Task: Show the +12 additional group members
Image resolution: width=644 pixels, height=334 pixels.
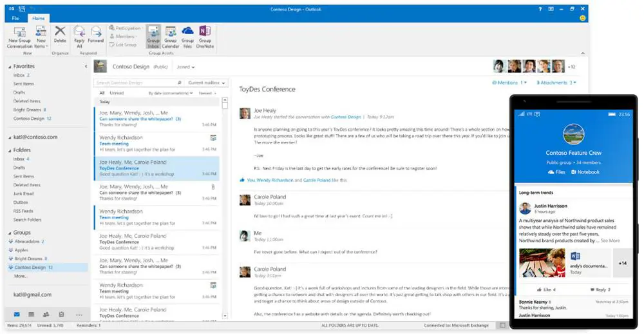Action: 571,66
